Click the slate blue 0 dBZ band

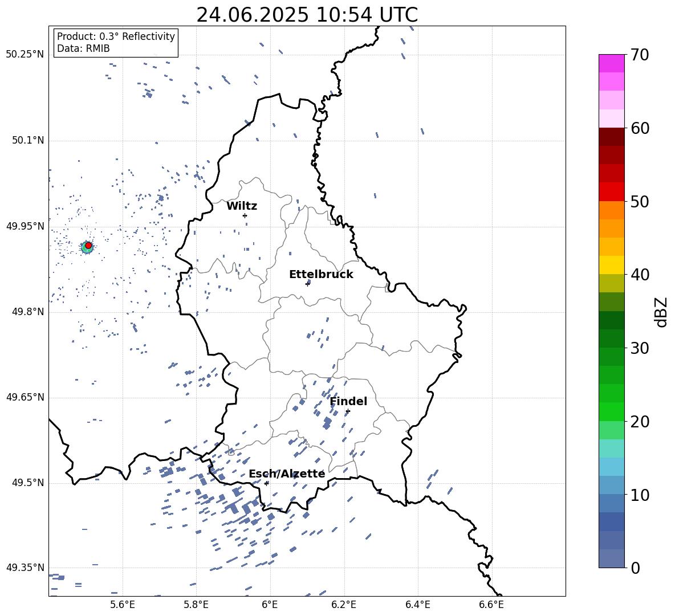(x=611, y=558)
